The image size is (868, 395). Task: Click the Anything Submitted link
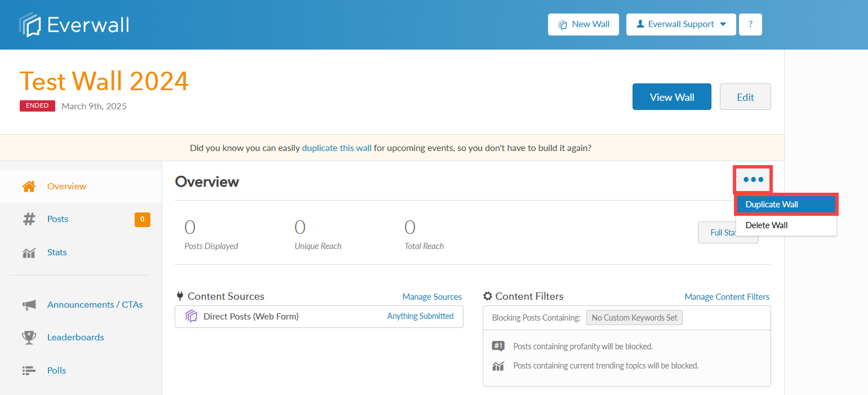tap(420, 316)
